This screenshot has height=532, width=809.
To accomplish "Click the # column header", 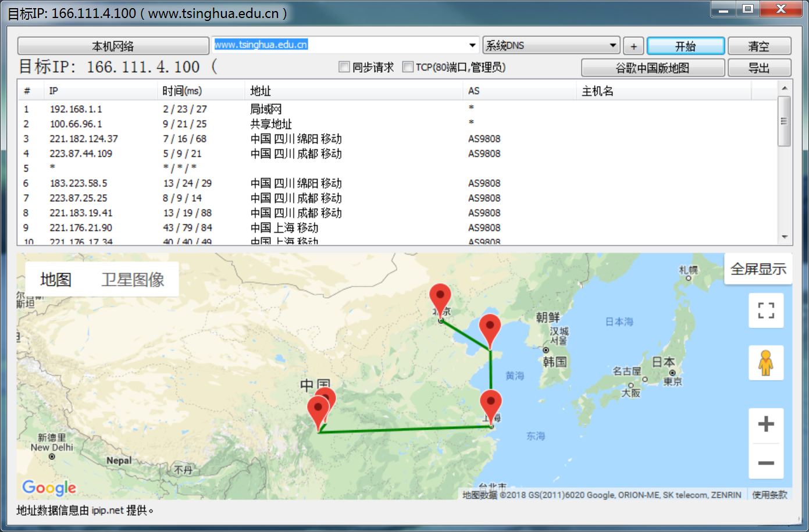I will 31,91.
